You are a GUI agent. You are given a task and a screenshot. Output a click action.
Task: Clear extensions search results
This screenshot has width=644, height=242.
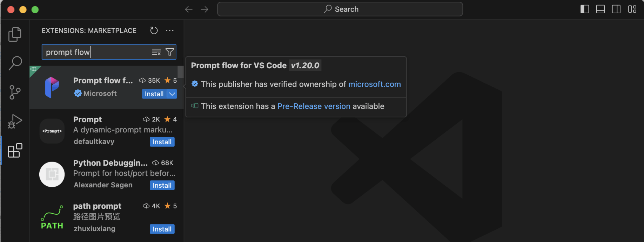click(x=156, y=52)
